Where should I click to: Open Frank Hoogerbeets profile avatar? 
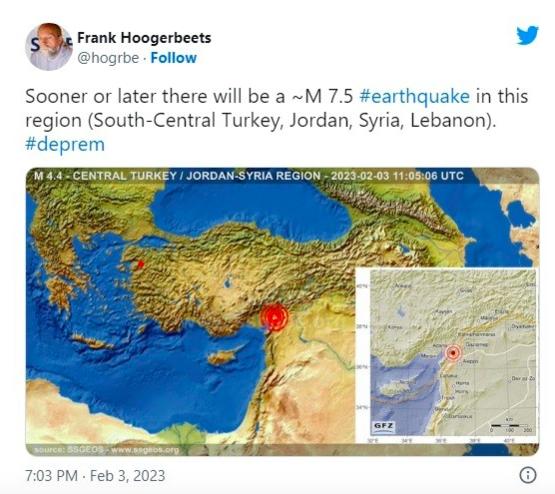49,47
